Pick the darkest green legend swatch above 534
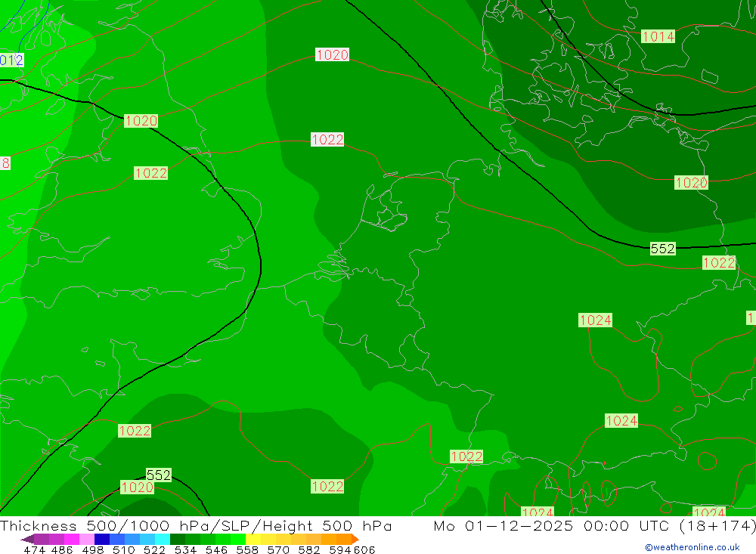Image resolution: width=756 pixels, height=554 pixels. tap(178, 539)
